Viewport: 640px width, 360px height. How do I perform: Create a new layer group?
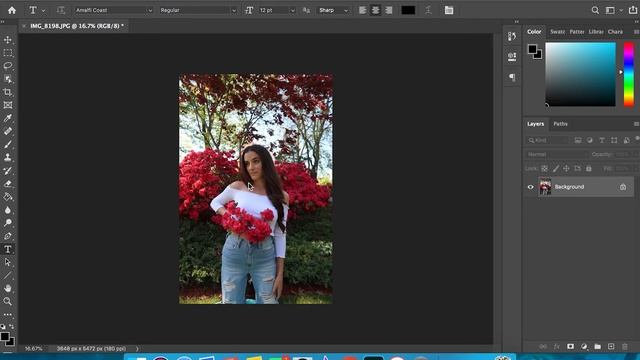point(598,347)
